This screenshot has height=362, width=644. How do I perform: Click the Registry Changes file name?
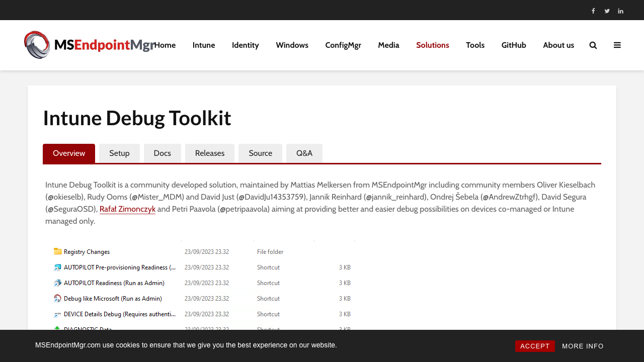click(87, 252)
